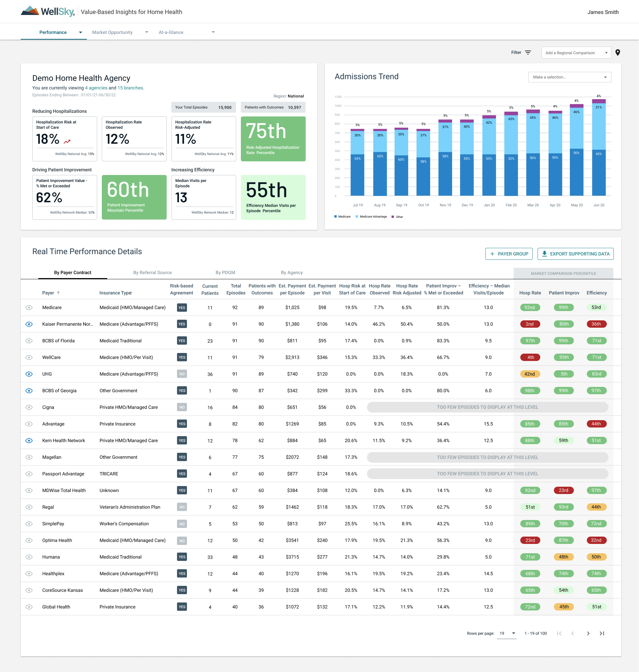Screen dimensions: 639x672
Task: Click the 45th Patient Improv badge for Global Health
Action: (563, 607)
